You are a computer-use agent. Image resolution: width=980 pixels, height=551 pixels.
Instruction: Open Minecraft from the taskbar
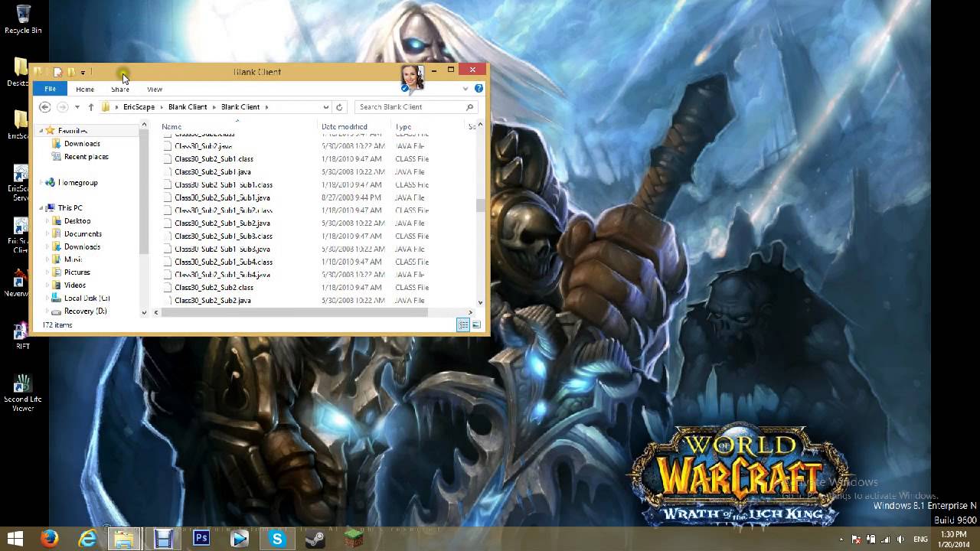pyautogui.click(x=353, y=539)
